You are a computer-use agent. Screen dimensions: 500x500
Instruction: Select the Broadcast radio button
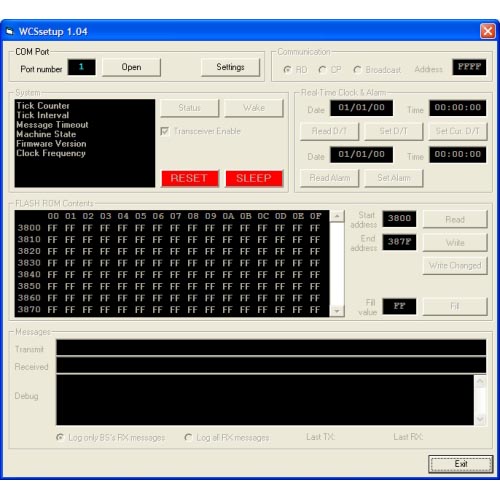(x=357, y=70)
